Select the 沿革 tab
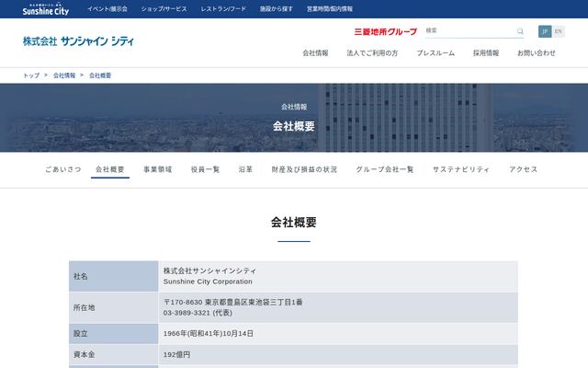The width and height of the screenshot is (588, 368). click(245, 169)
